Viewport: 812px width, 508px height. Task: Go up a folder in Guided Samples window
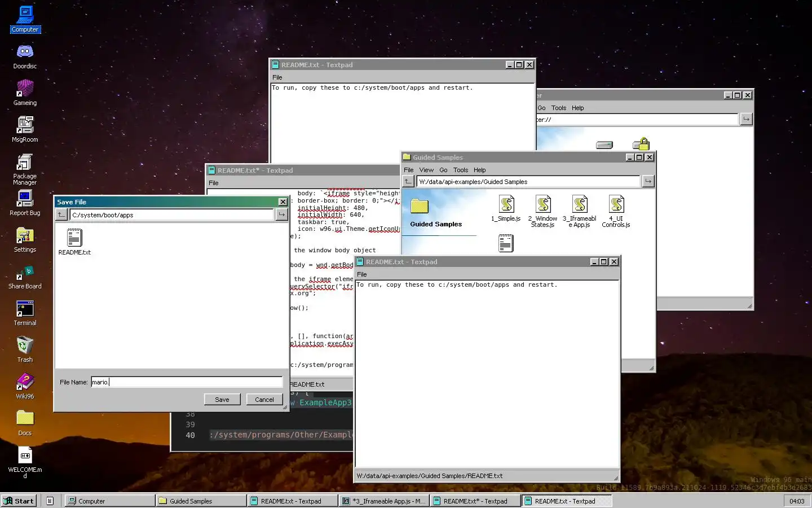tap(408, 181)
